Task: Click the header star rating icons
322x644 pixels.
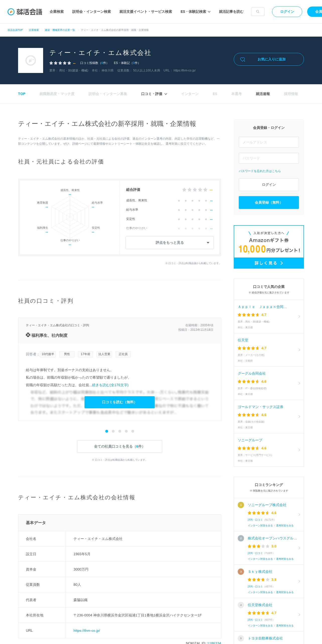Action: click(60, 63)
